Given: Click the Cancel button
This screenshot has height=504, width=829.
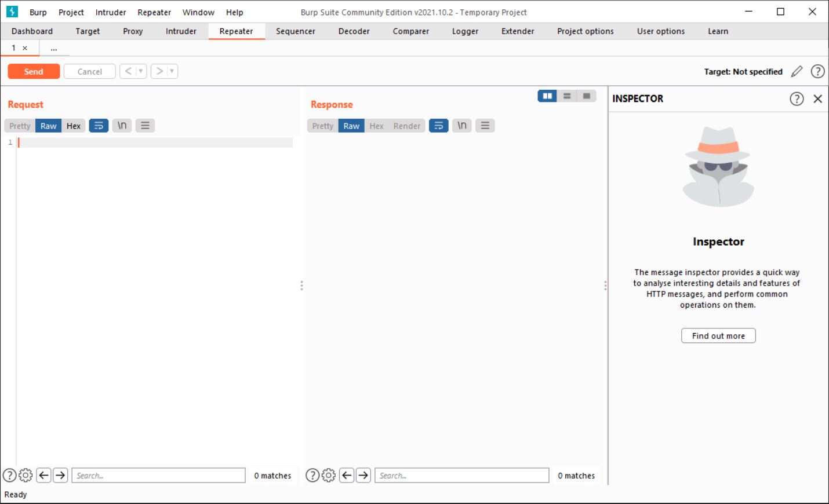Looking at the screenshot, I should pos(90,71).
